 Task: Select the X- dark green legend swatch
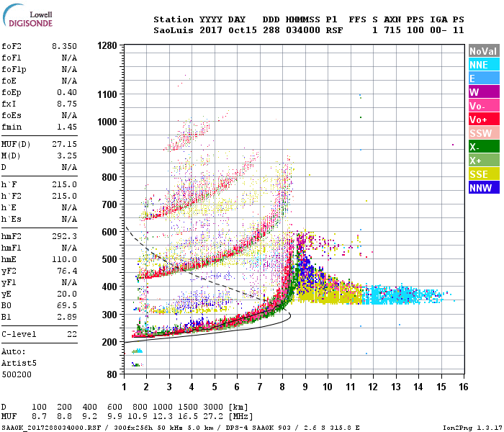tap(484, 147)
